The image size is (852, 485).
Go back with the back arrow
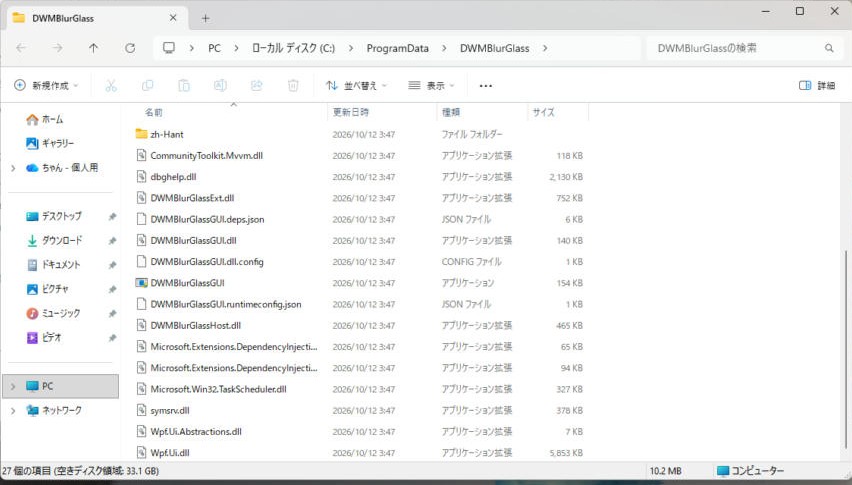[x=21, y=48]
